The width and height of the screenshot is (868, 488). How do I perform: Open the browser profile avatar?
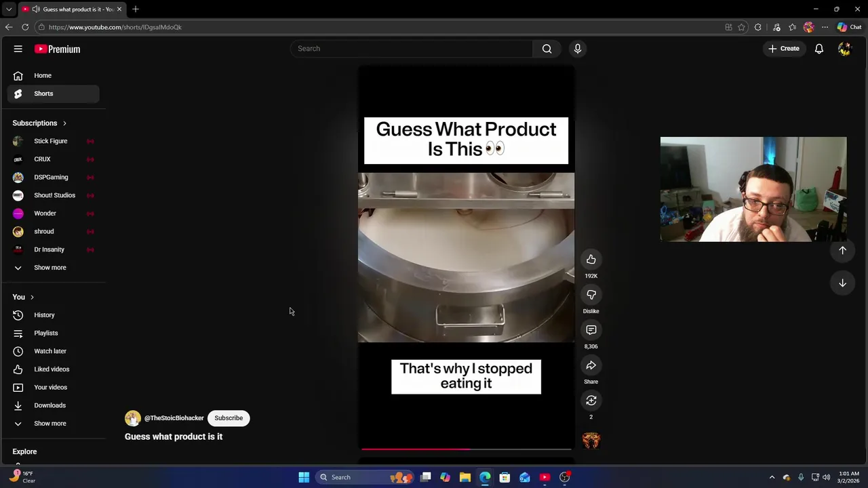808,27
